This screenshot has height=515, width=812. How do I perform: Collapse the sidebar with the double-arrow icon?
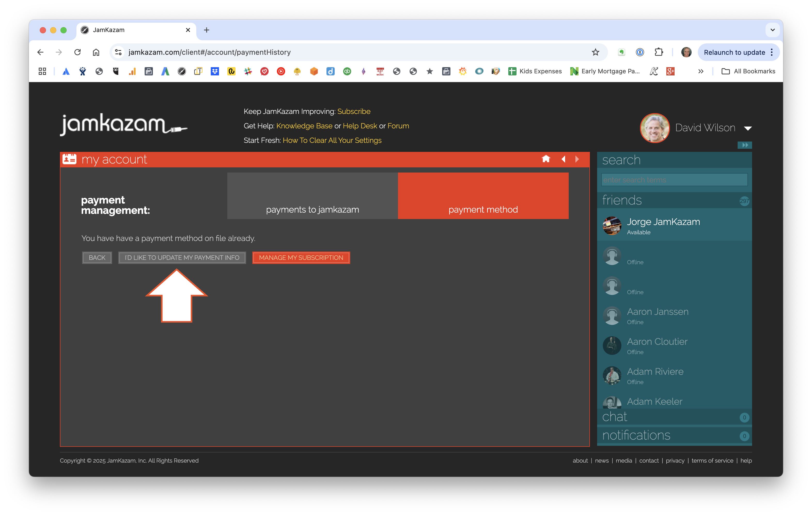(745, 145)
